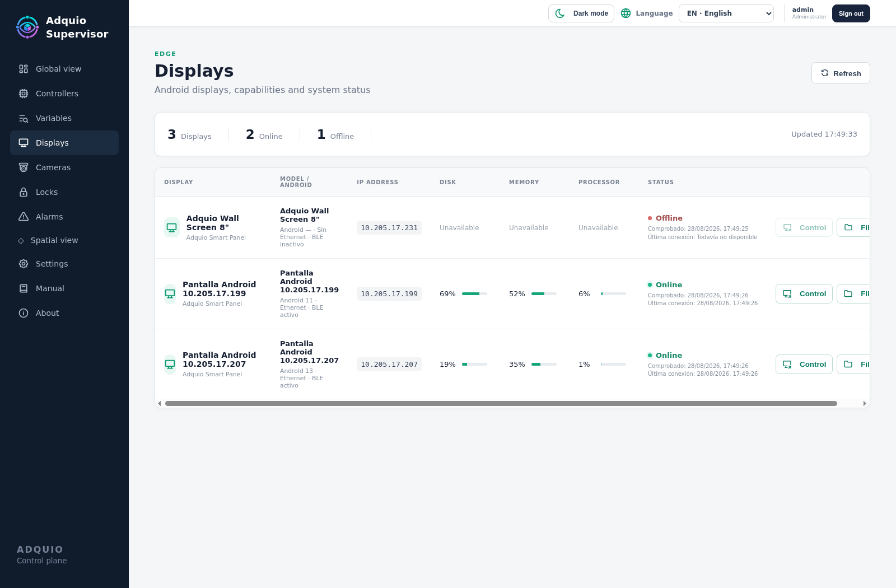The width and height of the screenshot is (896, 588).
Task: Open the Manual page
Action: (64, 288)
